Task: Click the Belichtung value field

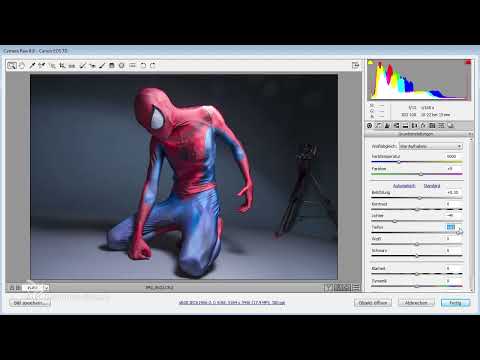Action: point(453,192)
